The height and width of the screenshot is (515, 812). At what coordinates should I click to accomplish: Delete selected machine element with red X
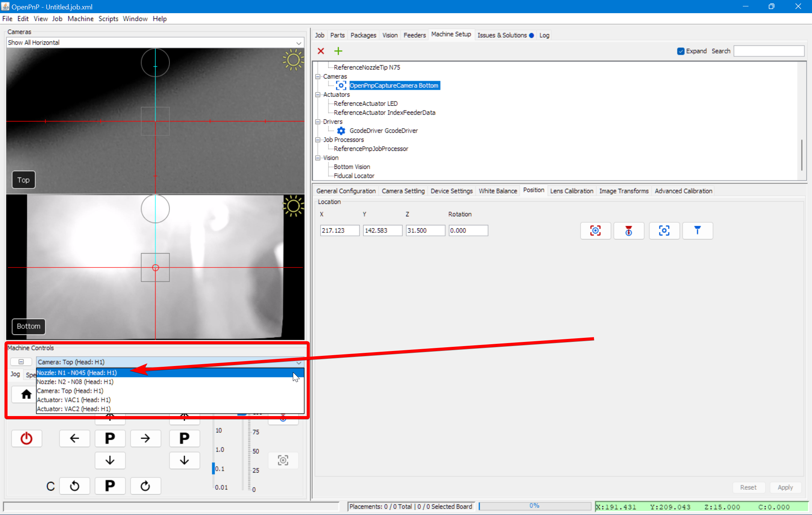pos(321,51)
